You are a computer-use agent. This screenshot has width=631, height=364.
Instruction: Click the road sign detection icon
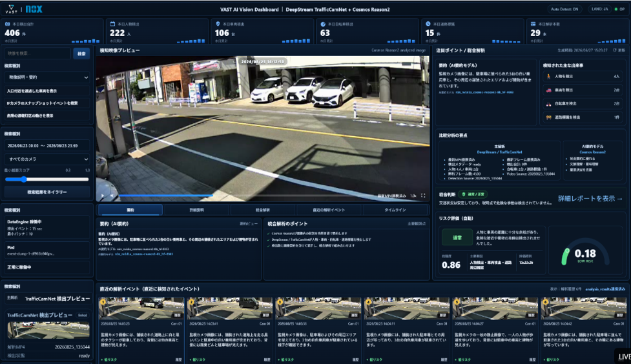click(x=548, y=117)
